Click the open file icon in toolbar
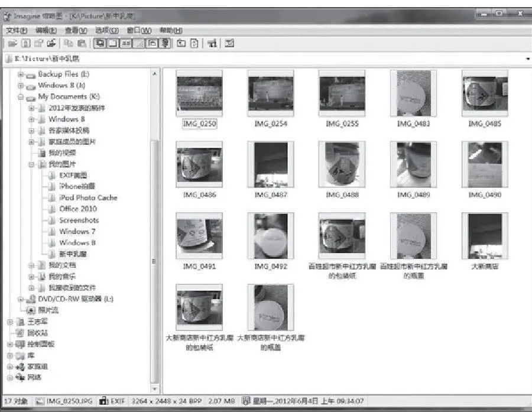Screen dimensions: 532x412 [11, 43]
